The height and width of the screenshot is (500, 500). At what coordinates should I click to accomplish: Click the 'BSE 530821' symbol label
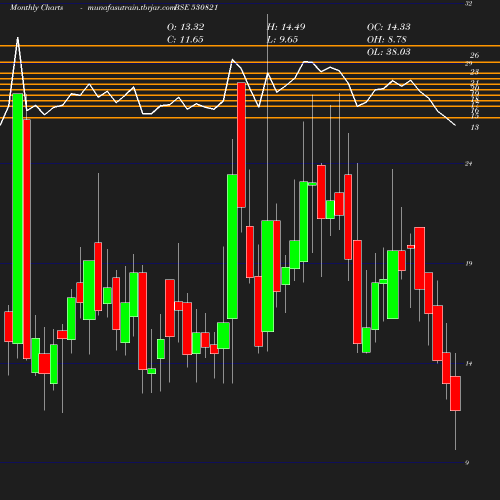pos(196,7)
